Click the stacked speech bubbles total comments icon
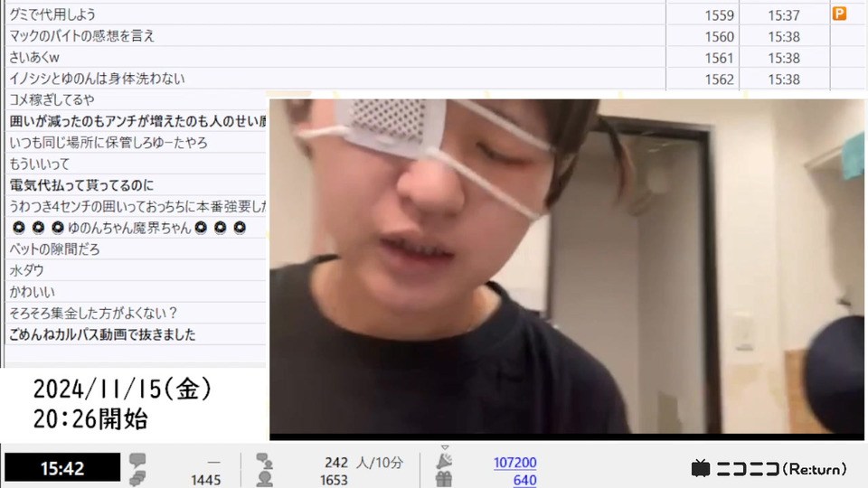 pos(137,479)
